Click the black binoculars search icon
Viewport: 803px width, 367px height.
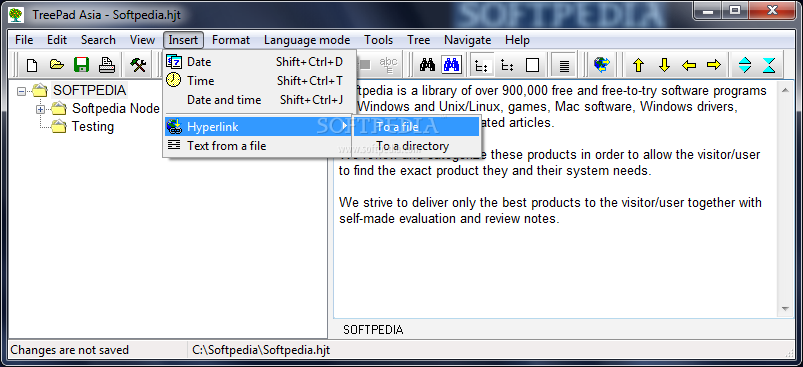point(427,65)
